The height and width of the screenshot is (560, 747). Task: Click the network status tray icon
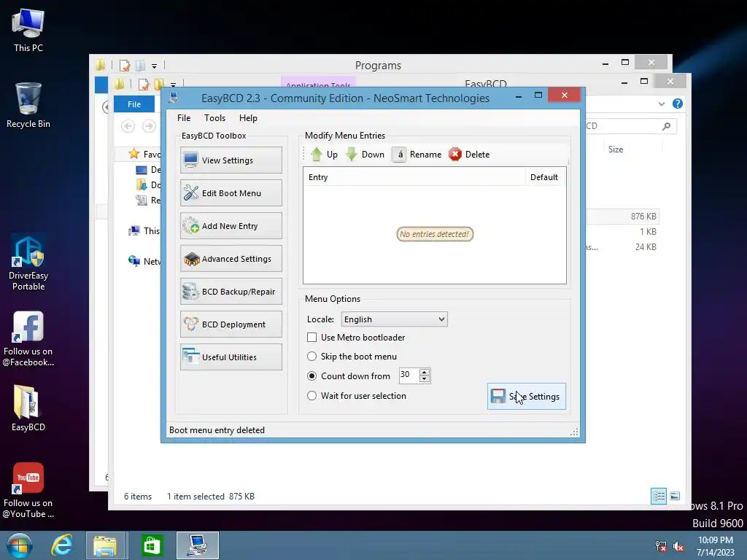661,546
